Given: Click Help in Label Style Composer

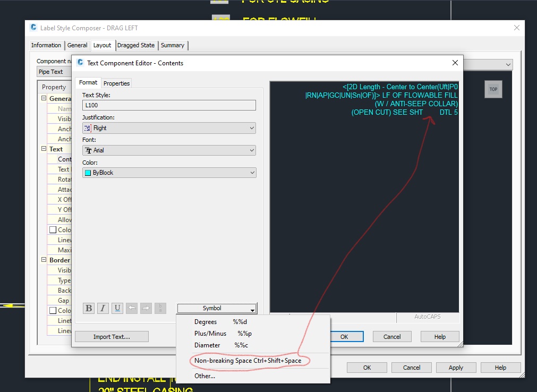Looking at the screenshot, I should click(500, 368).
